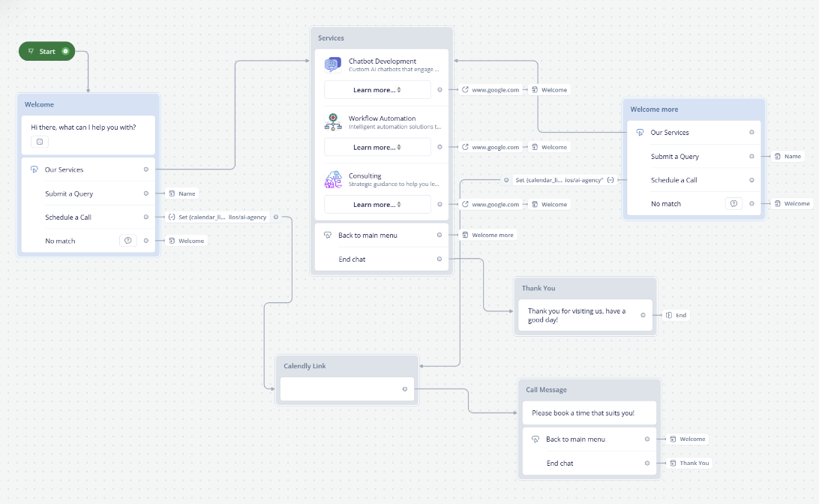Toggle the question mark on Welcome more's No match row
Viewport: 819px width, 504px height.
tap(733, 203)
